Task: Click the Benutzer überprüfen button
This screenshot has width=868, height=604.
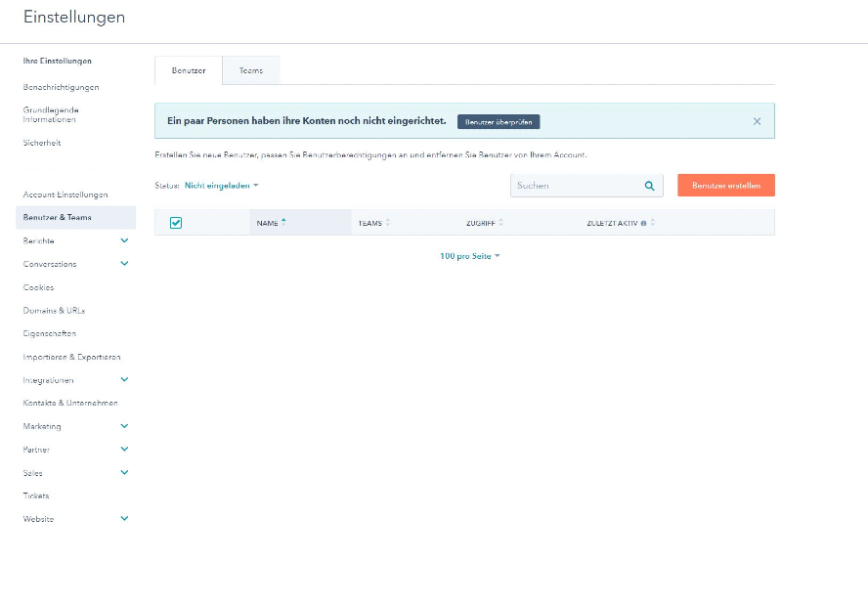Action: [499, 122]
